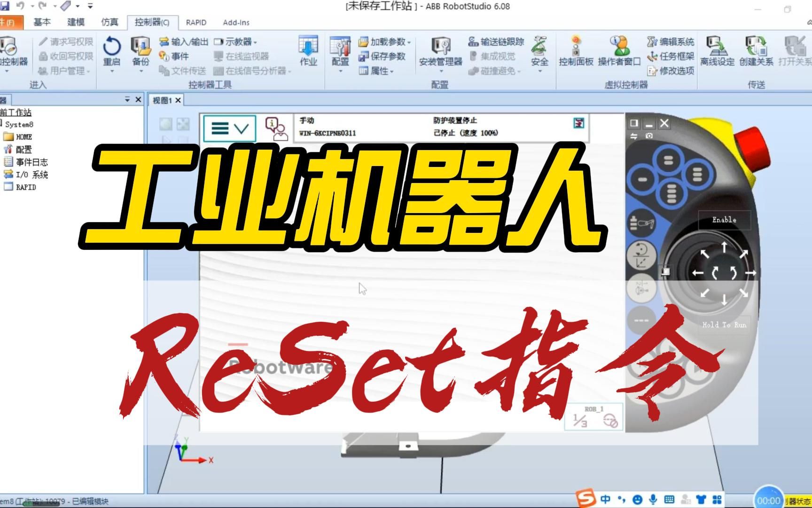Click the 保存参数 save parameters icon
Viewport: 812px width, 508px height.
coord(382,56)
